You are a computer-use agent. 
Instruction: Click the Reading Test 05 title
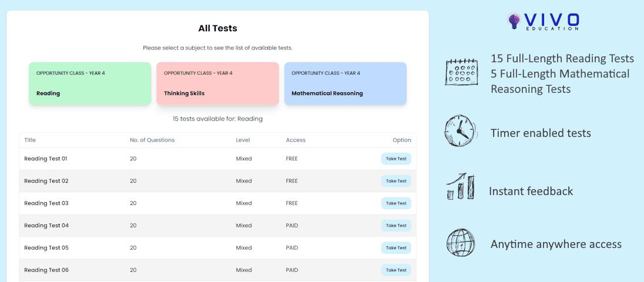click(x=46, y=247)
